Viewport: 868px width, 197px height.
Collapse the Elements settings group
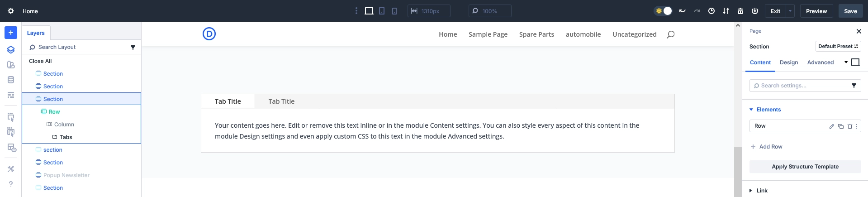point(751,110)
